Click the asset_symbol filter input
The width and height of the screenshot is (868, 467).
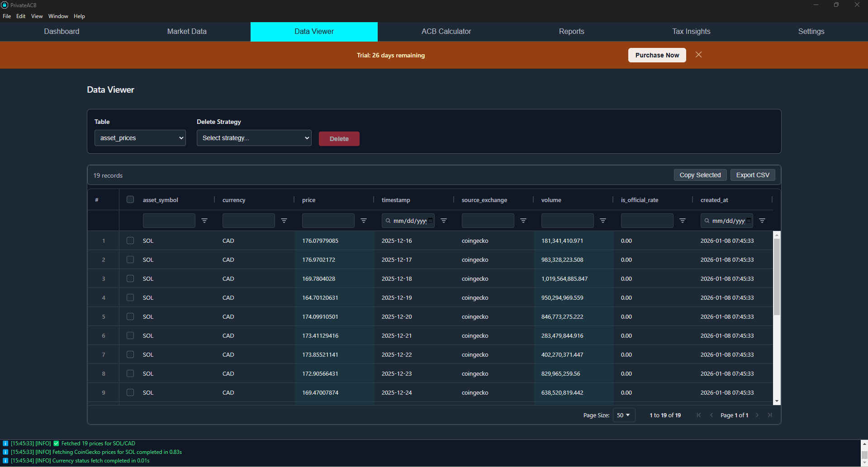point(169,221)
